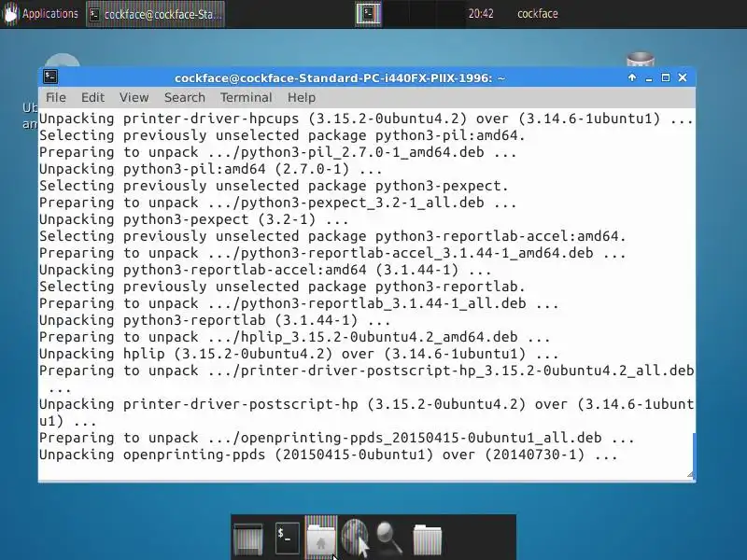Open the Help menu
The image size is (747, 560).
[301, 98]
